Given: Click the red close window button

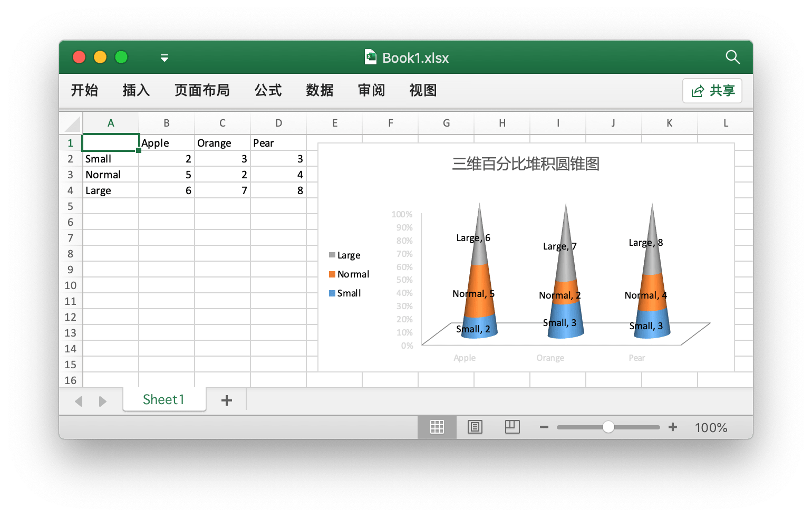Looking at the screenshot, I should pyautogui.click(x=79, y=57).
